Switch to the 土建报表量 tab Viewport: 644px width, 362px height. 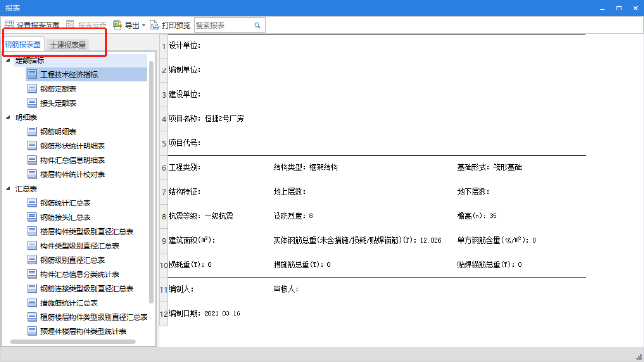68,45
